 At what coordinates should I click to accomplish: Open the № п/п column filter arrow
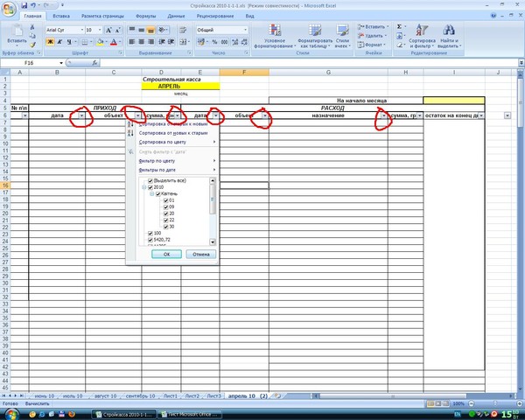24,115
